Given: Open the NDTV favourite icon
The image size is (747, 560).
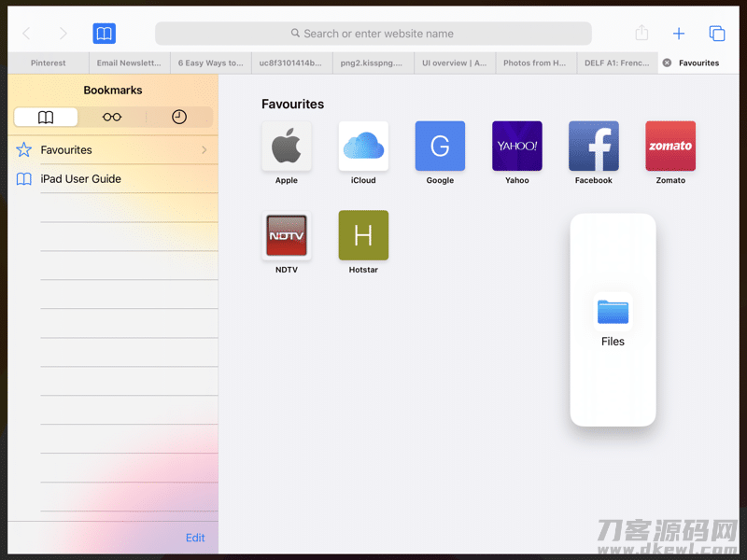Looking at the screenshot, I should pos(287,235).
